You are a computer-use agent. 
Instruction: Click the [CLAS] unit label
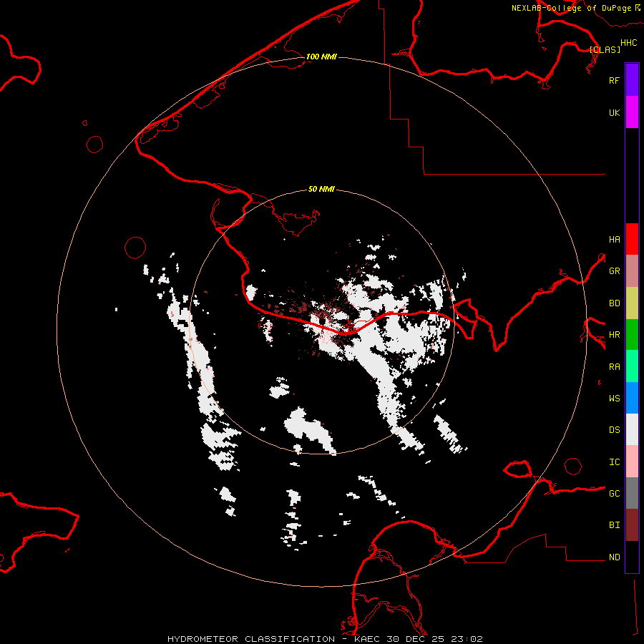point(605,49)
